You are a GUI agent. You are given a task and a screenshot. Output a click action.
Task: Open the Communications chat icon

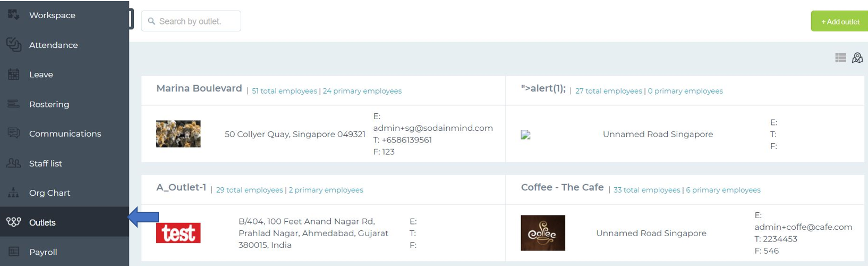(14, 133)
